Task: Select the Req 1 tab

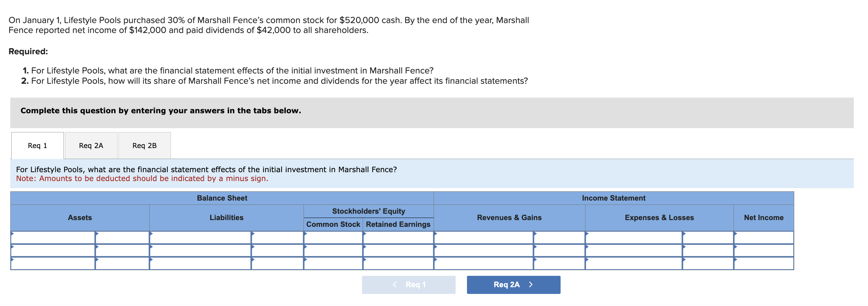Action: 38,146
